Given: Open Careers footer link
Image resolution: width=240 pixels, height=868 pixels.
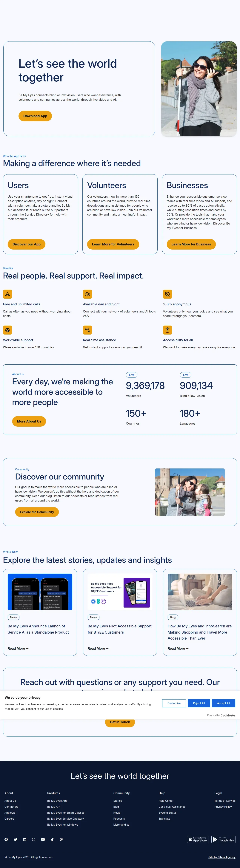Looking at the screenshot, I should pyautogui.click(x=9, y=819).
